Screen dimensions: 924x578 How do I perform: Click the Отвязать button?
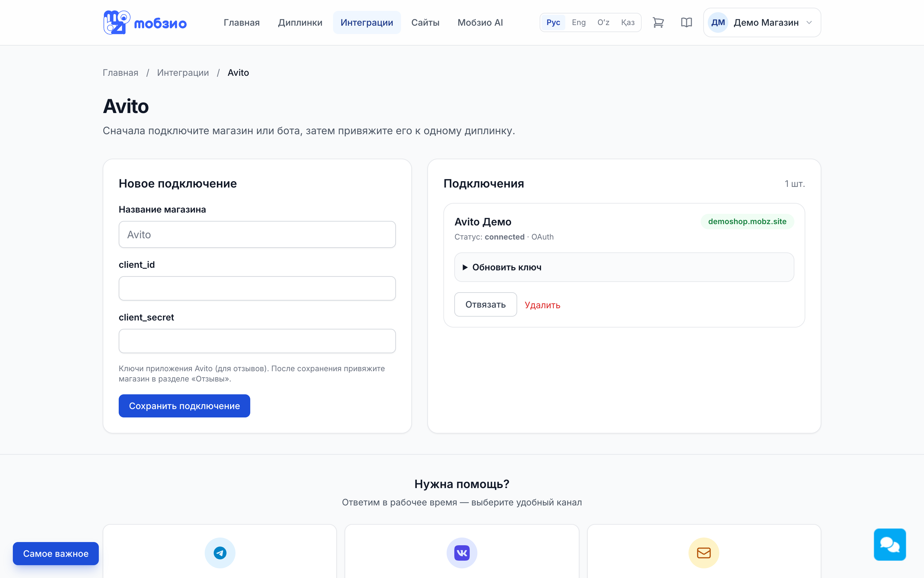click(485, 304)
